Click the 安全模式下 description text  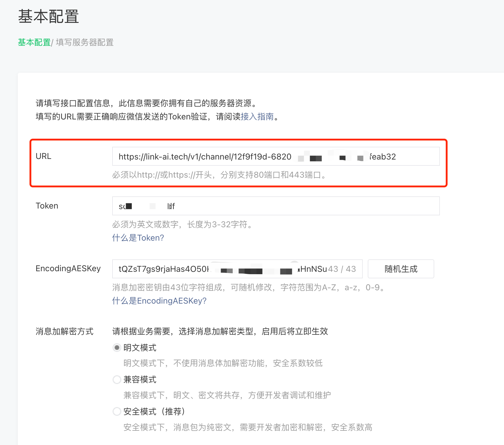click(248, 427)
